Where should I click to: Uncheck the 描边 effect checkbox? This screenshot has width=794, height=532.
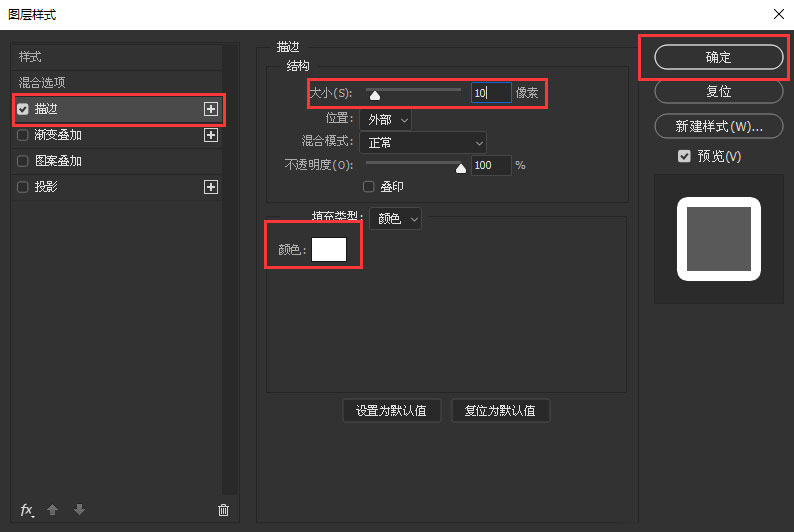[23, 109]
